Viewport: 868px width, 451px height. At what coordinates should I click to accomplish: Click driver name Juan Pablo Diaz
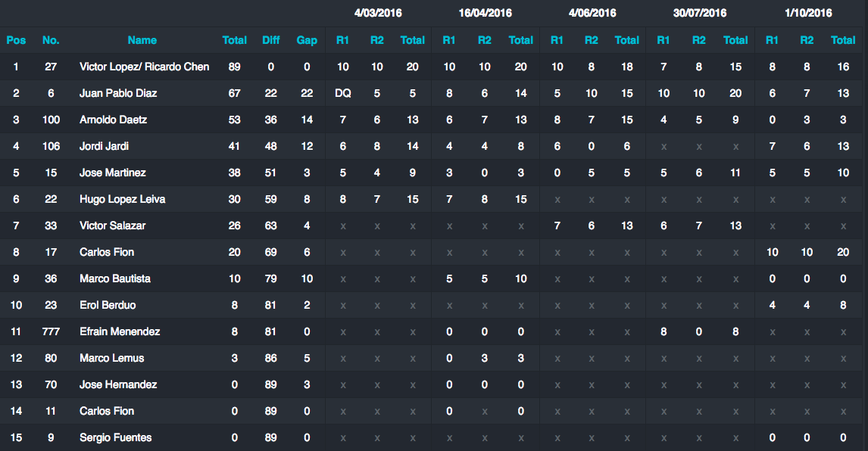(118, 93)
